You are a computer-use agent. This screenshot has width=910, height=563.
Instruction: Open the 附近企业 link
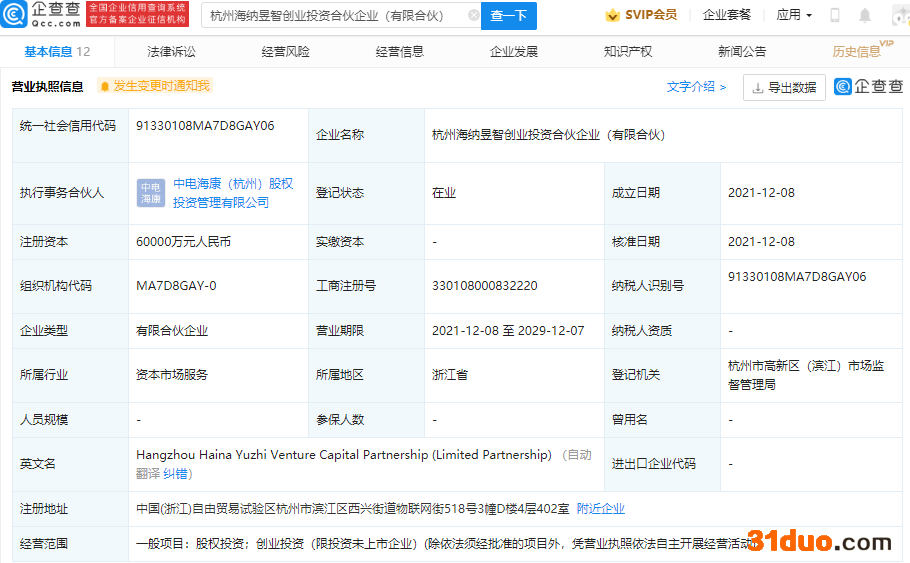coord(601,509)
